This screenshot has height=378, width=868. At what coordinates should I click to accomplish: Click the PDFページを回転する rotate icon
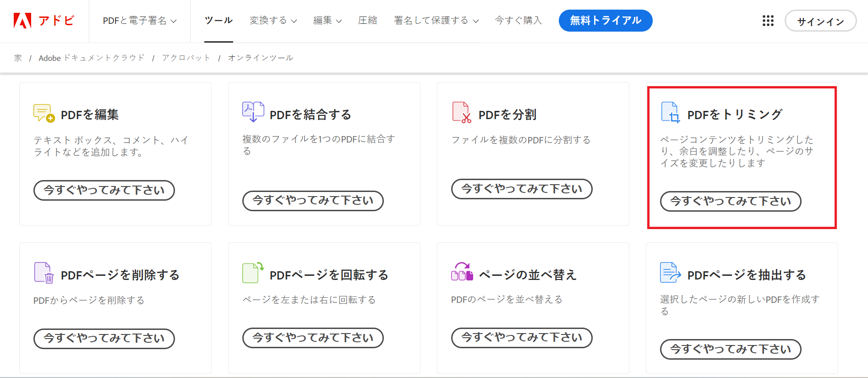(x=253, y=272)
